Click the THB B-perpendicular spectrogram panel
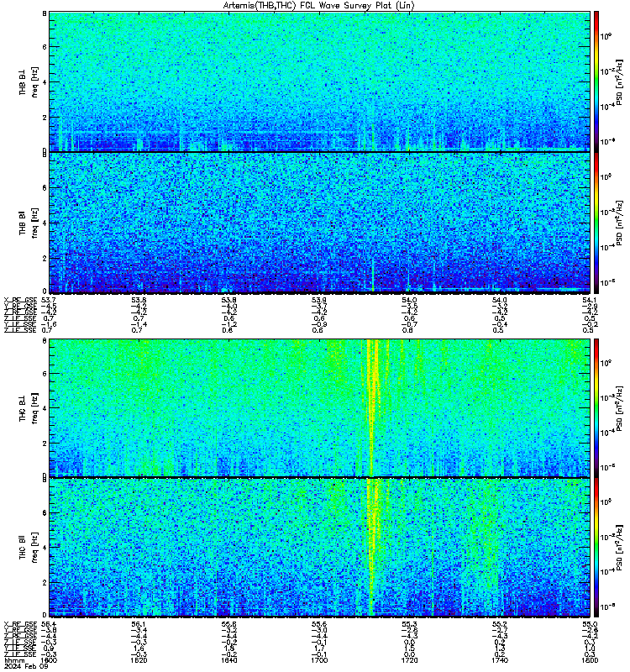Image resolution: width=630 pixels, height=672 pixels. pos(320,81)
